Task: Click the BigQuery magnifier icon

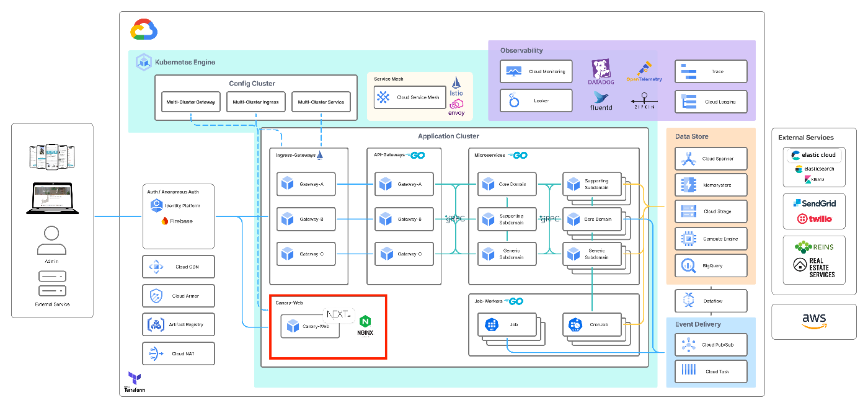Action: tap(688, 266)
